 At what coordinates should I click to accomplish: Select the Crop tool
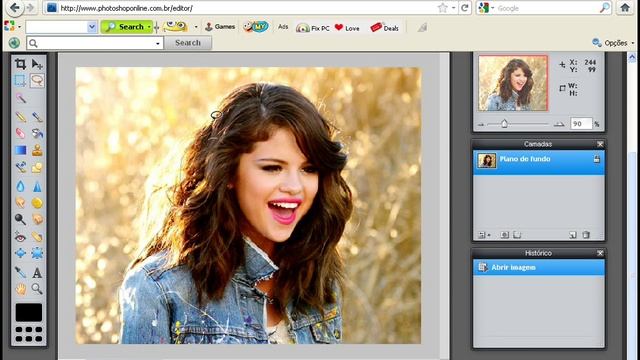pos(20,64)
